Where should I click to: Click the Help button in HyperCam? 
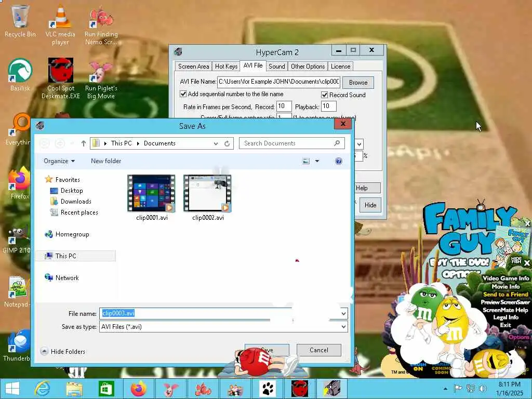click(x=367, y=188)
